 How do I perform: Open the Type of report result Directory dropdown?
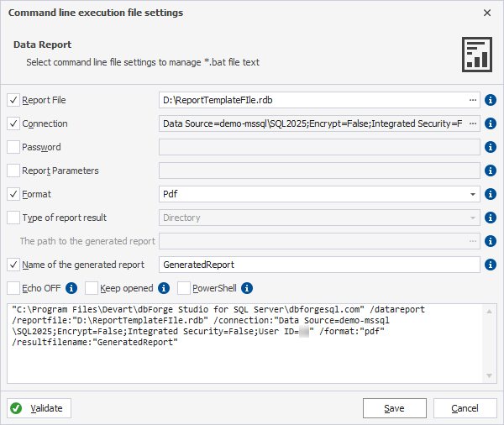[319, 218]
